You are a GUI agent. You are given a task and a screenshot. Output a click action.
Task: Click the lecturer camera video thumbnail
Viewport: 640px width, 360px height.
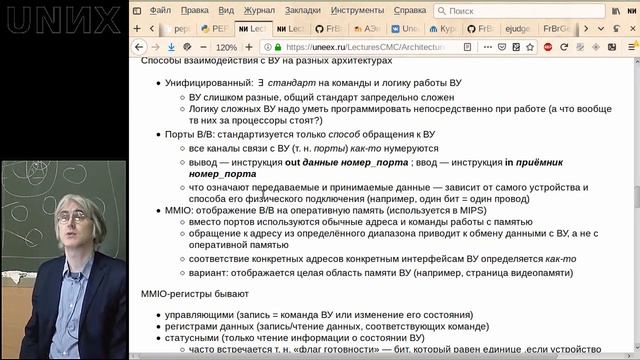tap(64, 260)
